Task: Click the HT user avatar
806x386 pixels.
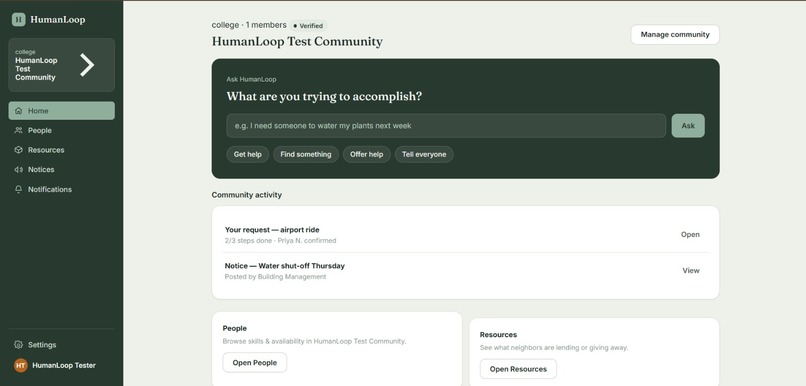Action: (x=21, y=365)
